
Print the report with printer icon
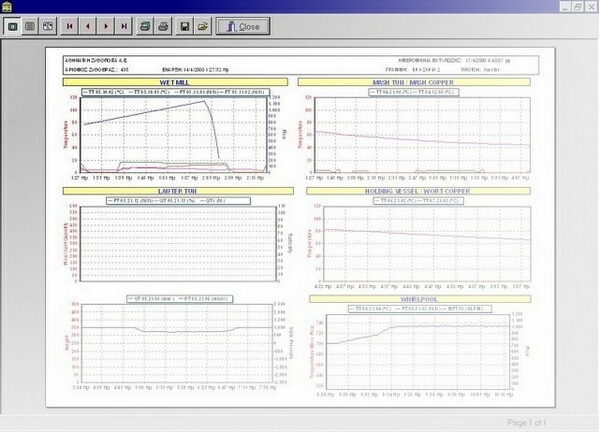pyautogui.click(x=165, y=24)
